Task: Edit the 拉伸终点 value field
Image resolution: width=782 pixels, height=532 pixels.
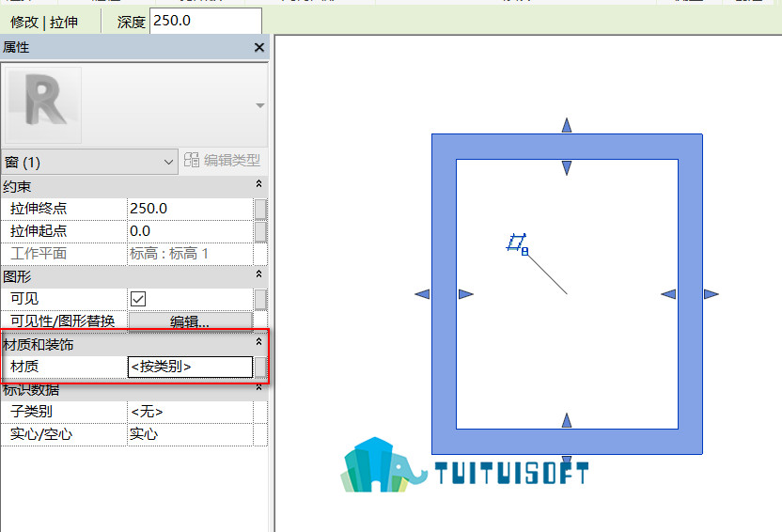Action: [190, 209]
